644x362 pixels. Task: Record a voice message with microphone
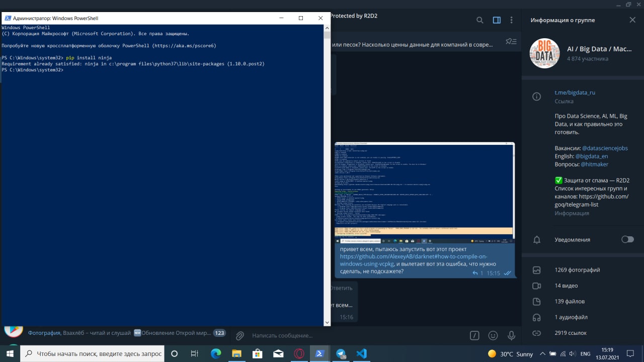(x=512, y=335)
